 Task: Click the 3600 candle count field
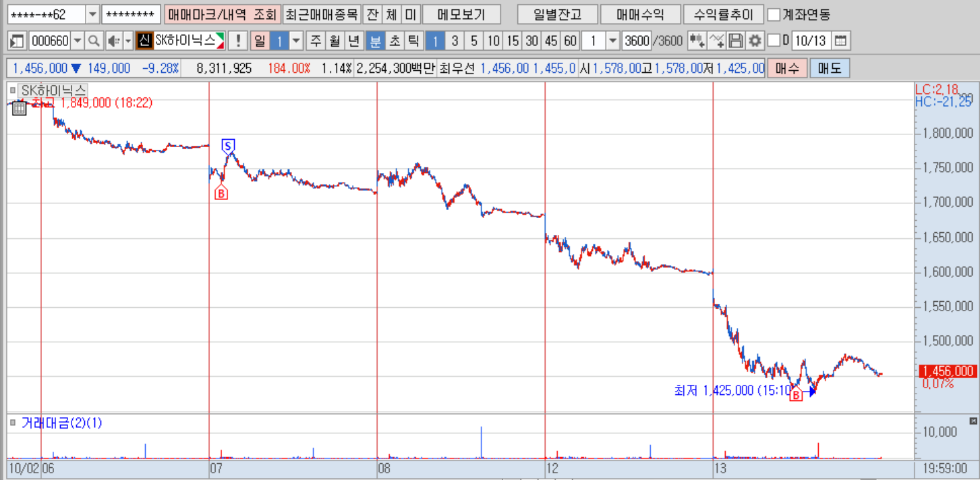click(x=636, y=41)
